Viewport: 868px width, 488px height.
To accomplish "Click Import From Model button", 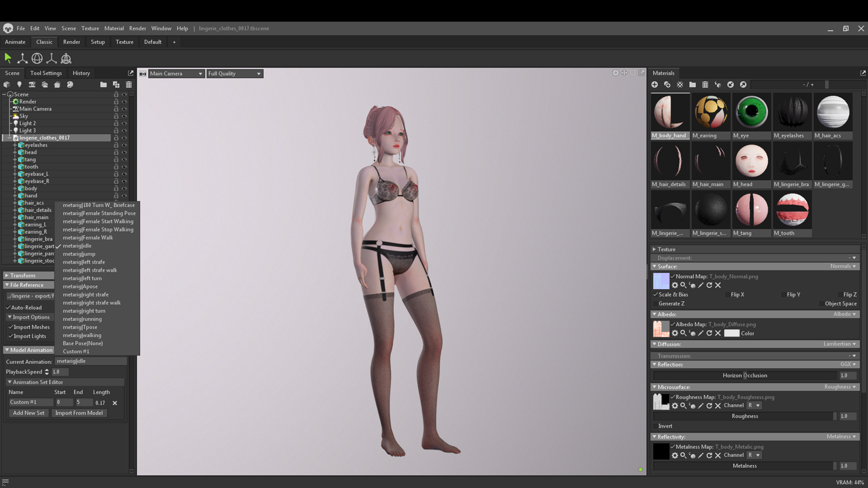I will (x=79, y=413).
